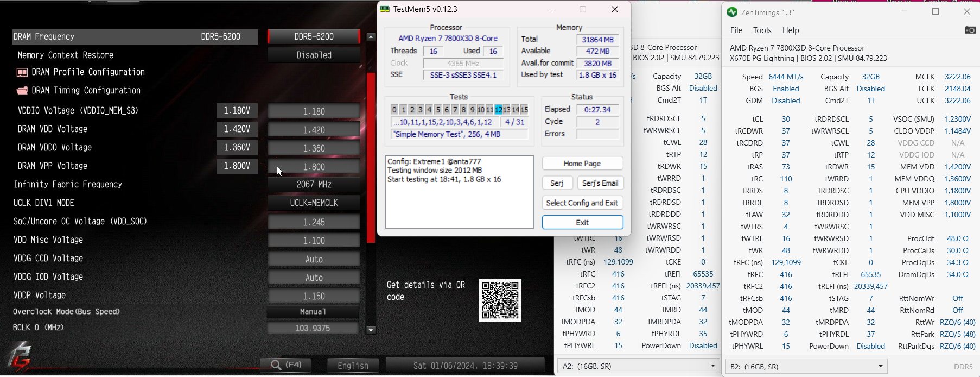
Task: Click ProcOdt 48.0 Ω value
Action: (957, 238)
